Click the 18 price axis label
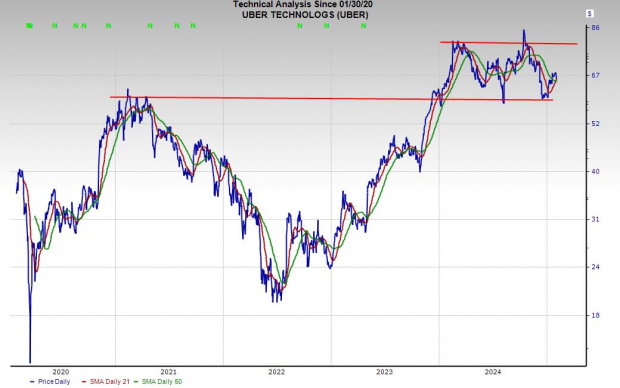The image size is (620, 388). point(595,316)
